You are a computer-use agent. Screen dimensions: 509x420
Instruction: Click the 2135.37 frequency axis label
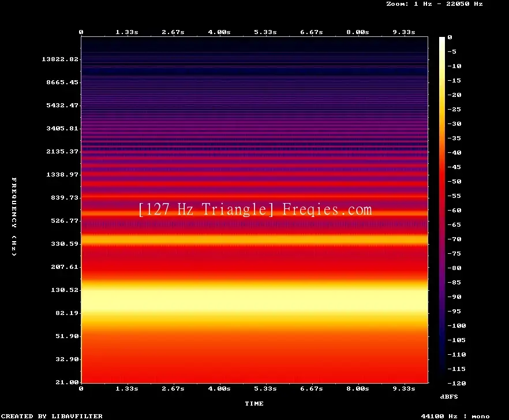tap(62, 151)
